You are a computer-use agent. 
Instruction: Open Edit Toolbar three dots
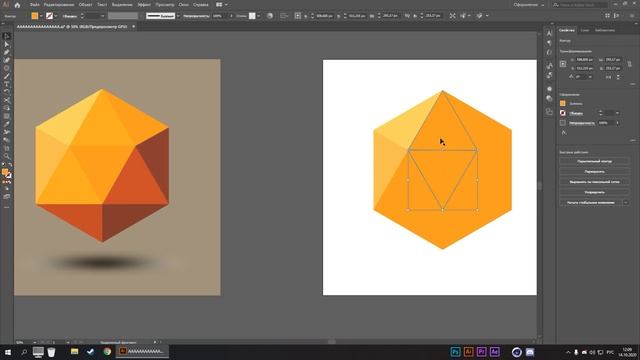pyautogui.click(x=7, y=207)
